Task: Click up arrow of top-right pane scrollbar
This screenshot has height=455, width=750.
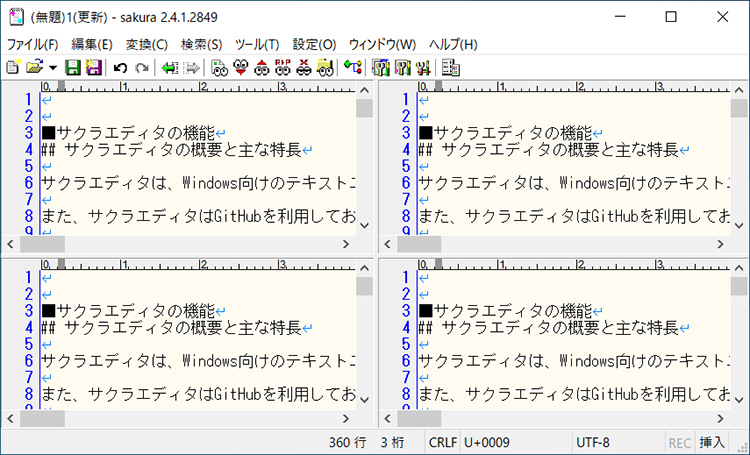Action: click(x=739, y=89)
